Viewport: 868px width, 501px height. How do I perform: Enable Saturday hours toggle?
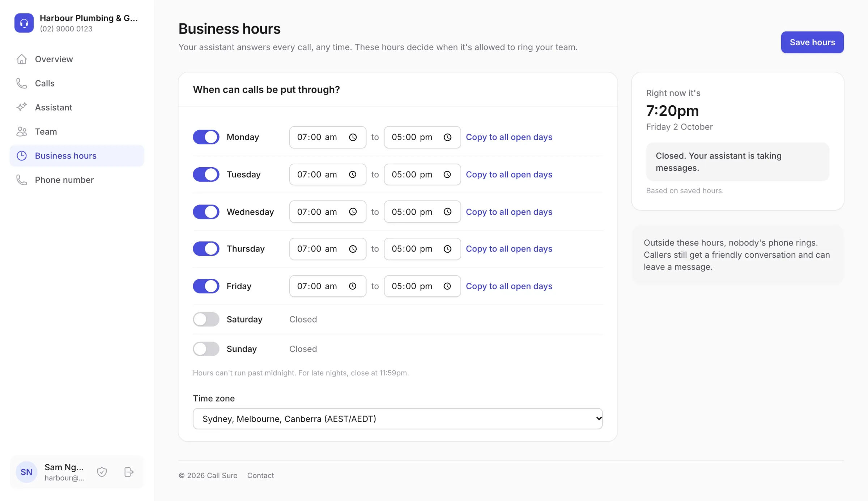pos(206,320)
